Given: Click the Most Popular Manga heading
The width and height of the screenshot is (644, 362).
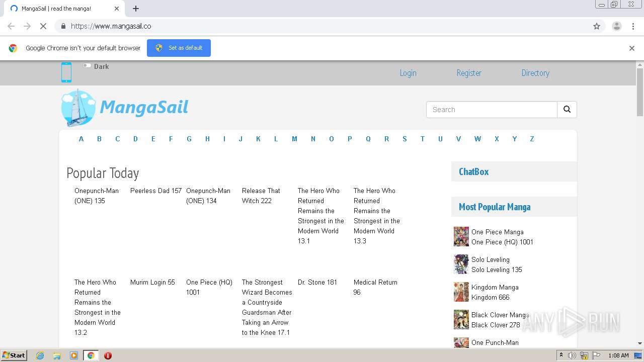Looking at the screenshot, I should click(x=495, y=207).
